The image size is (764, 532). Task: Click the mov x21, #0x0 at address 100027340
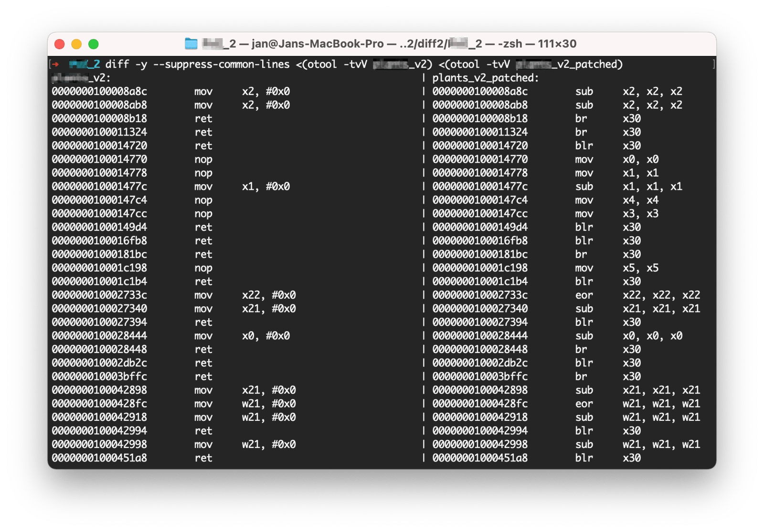tap(244, 309)
